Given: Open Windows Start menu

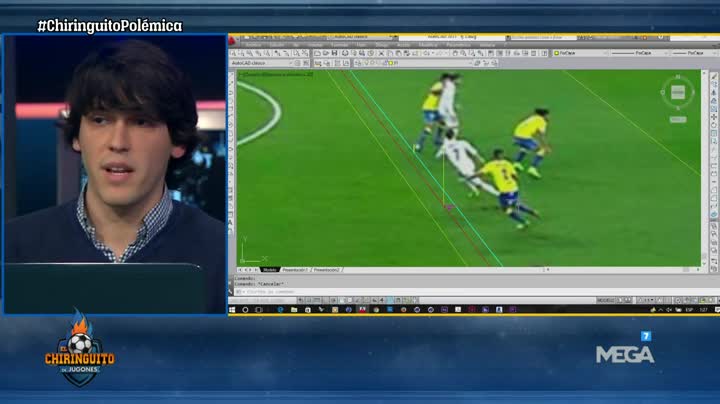Looking at the screenshot, I should pyautogui.click(x=232, y=310).
